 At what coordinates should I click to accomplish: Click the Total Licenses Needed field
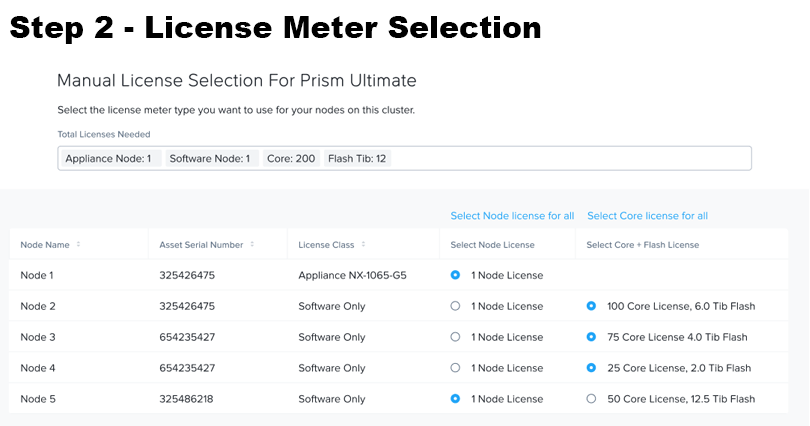pos(404,159)
